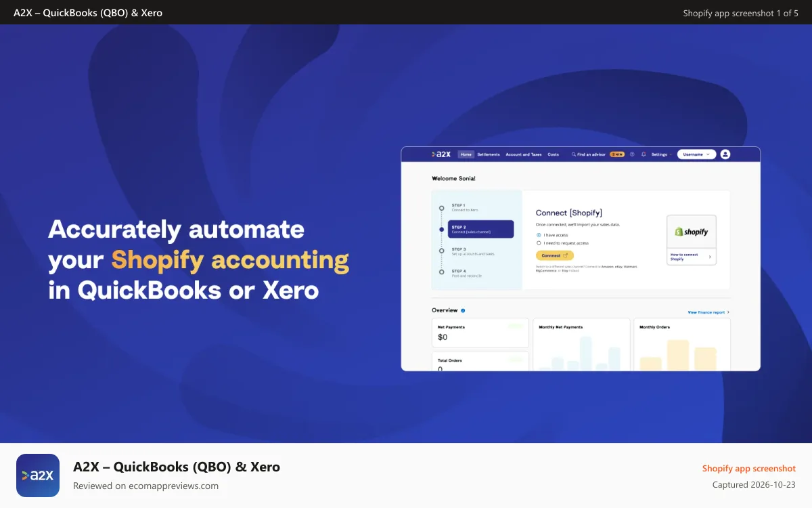
Task: Click the Monthly Net Payments chart
Action: [x=581, y=345]
